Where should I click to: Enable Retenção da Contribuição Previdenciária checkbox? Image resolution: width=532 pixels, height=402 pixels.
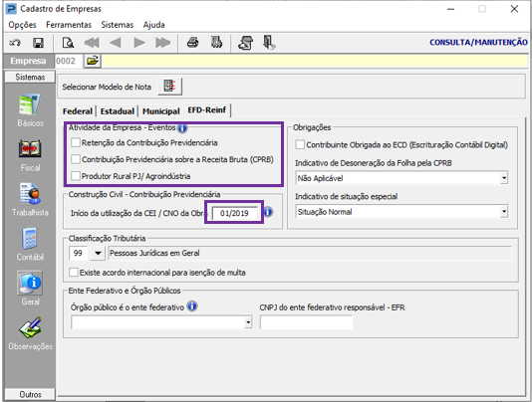point(76,142)
